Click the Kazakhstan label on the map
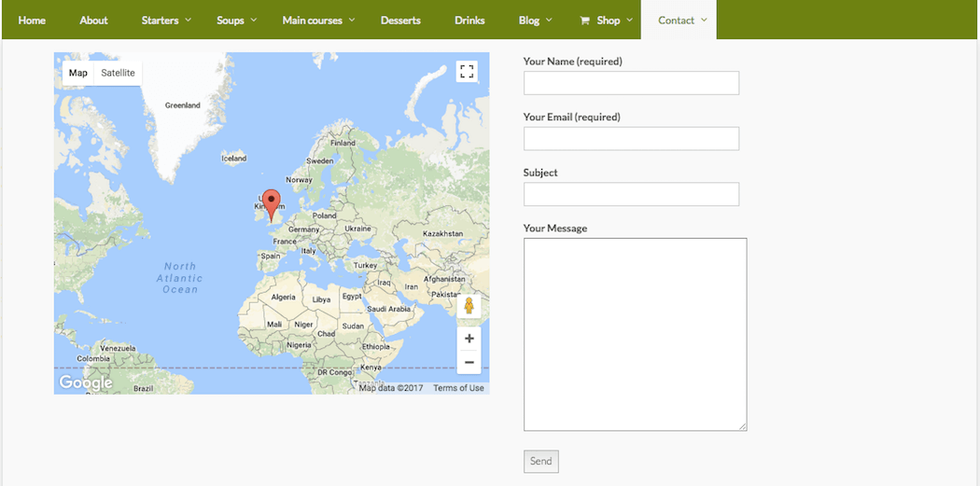 pos(443,233)
